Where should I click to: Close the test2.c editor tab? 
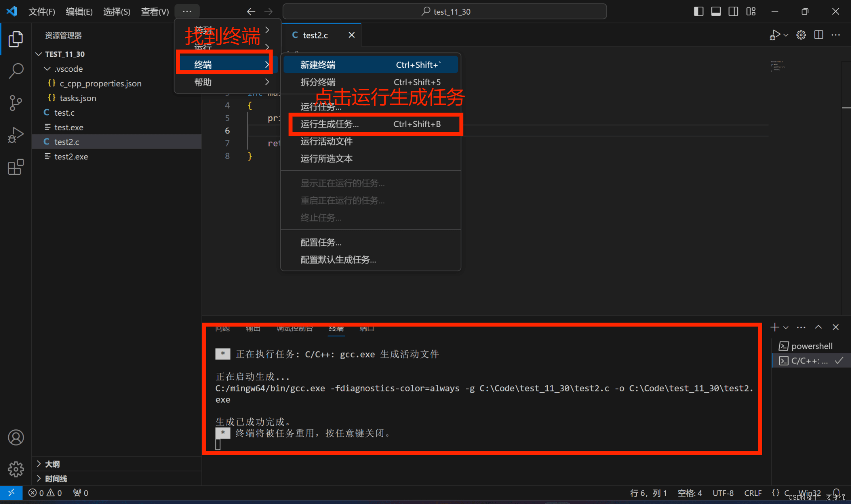[x=352, y=35]
